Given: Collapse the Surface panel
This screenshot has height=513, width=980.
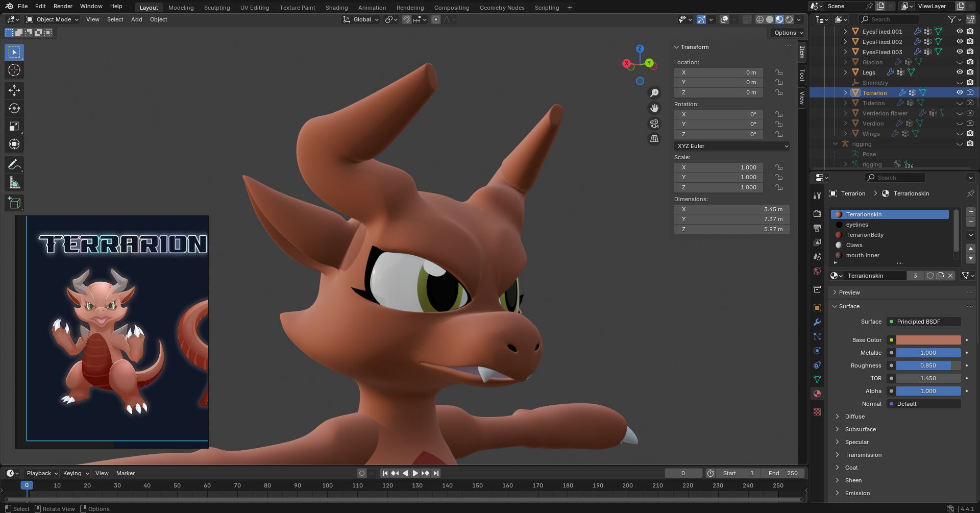Looking at the screenshot, I should coord(849,306).
